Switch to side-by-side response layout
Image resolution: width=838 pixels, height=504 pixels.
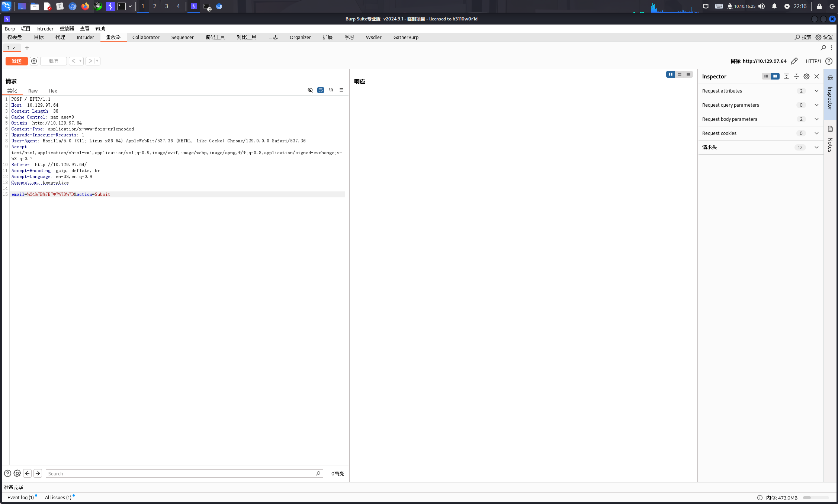click(x=670, y=74)
